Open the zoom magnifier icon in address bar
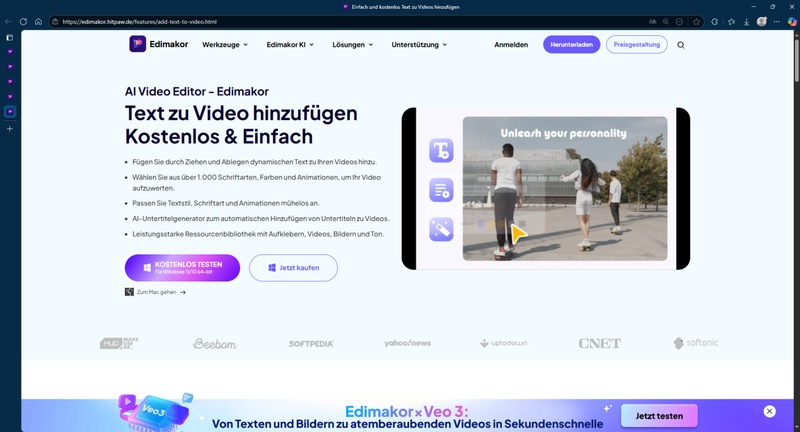 point(666,21)
